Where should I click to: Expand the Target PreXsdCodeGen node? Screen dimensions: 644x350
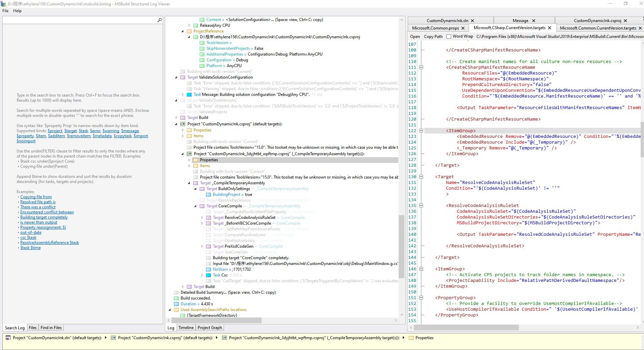pos(202,246)
